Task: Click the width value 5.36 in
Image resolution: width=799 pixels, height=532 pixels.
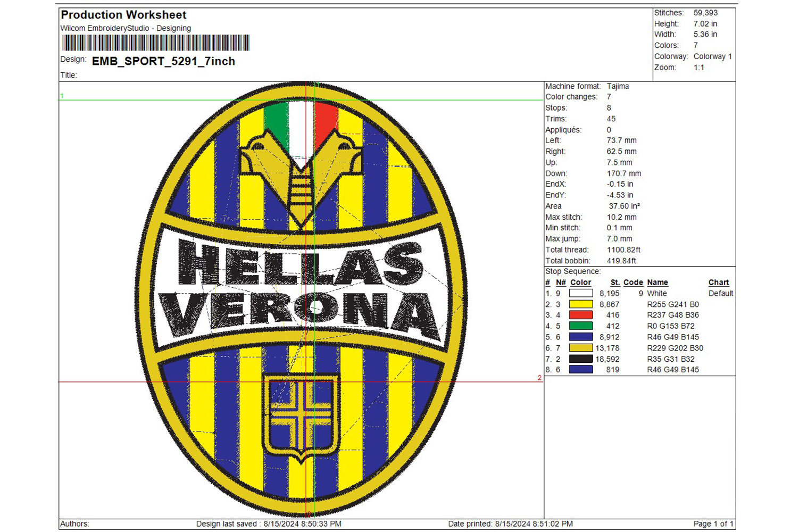Action: pos(705,35)
